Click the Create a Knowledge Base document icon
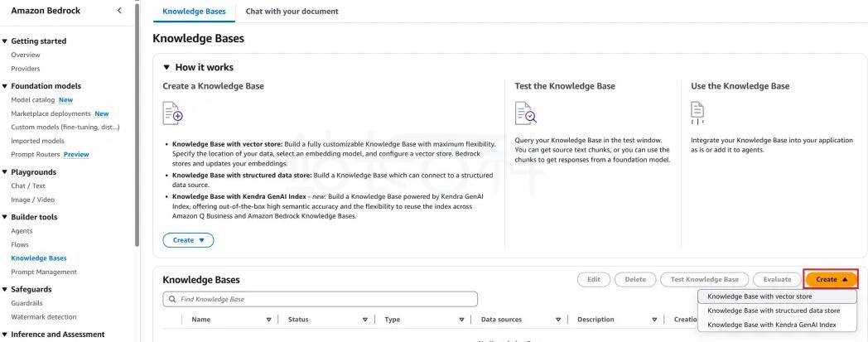 pos(173,113)
